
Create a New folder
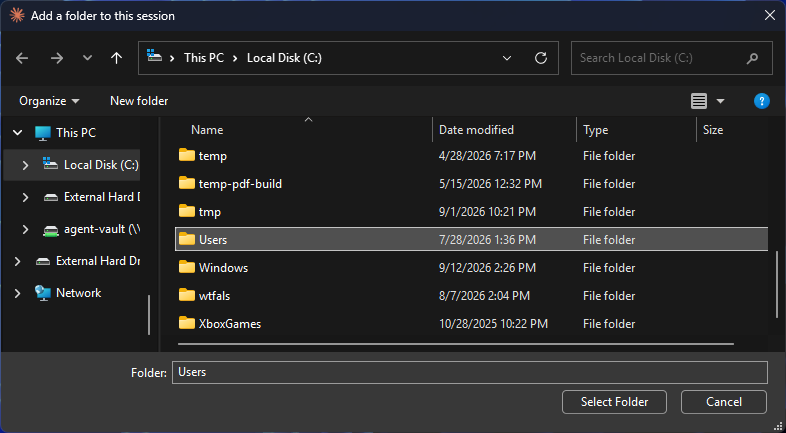point(139,101)
